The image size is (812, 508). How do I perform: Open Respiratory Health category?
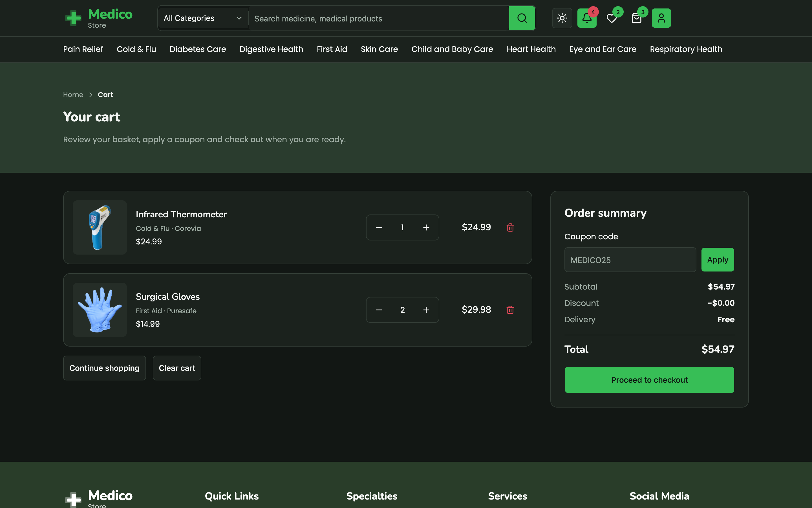click(x=686, y=49)
